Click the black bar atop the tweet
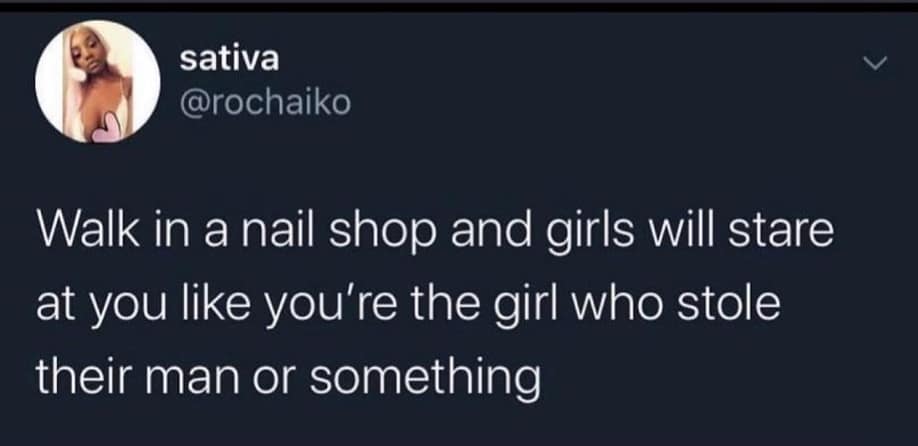918x446 pixels. coord(459,5)
